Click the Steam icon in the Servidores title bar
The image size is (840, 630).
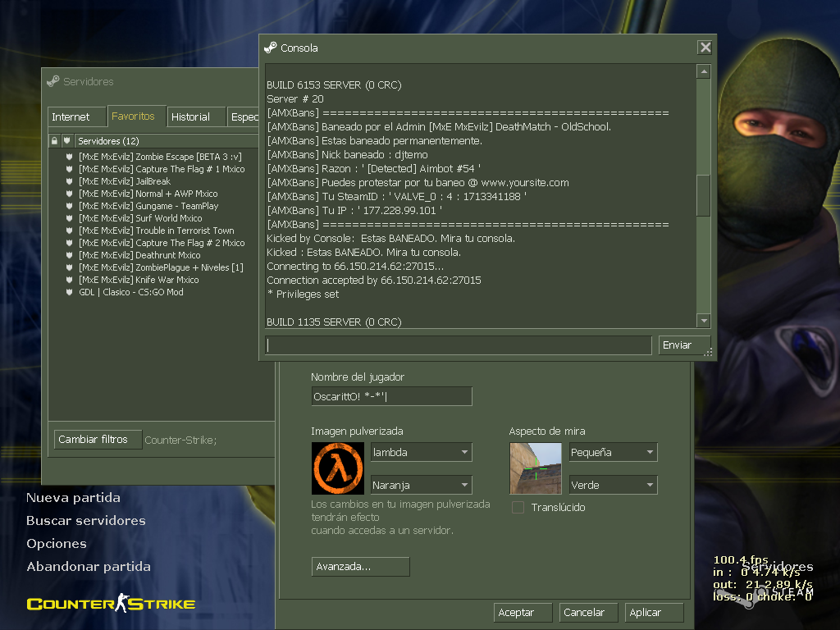pos(53,81)
